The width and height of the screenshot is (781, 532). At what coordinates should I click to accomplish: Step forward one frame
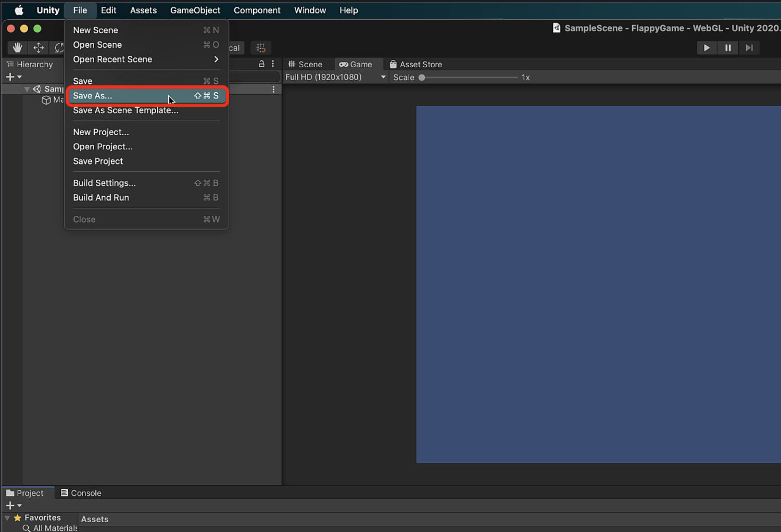pos(749,48)
